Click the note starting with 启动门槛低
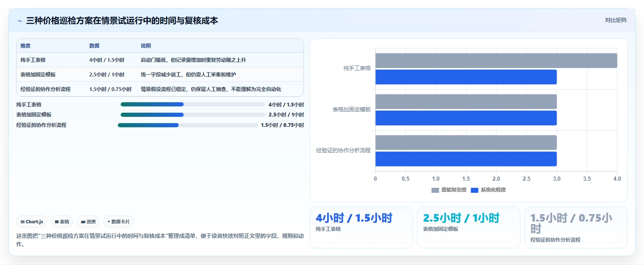 click(x=194, y=60)
